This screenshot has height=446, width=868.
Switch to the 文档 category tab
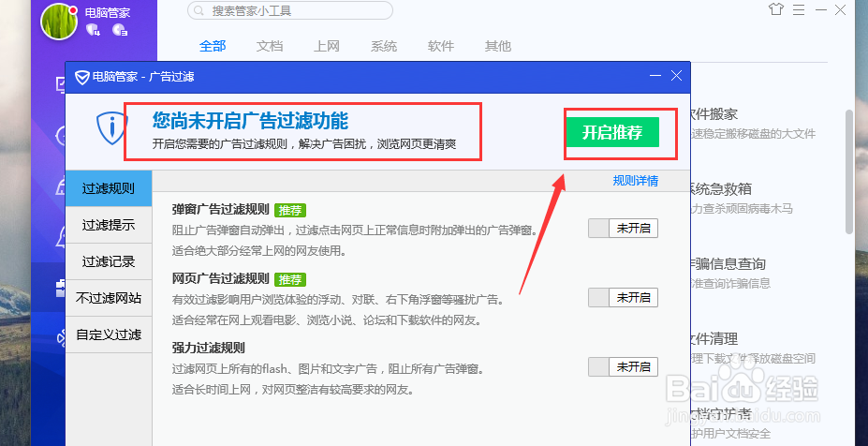pos(270,46)
